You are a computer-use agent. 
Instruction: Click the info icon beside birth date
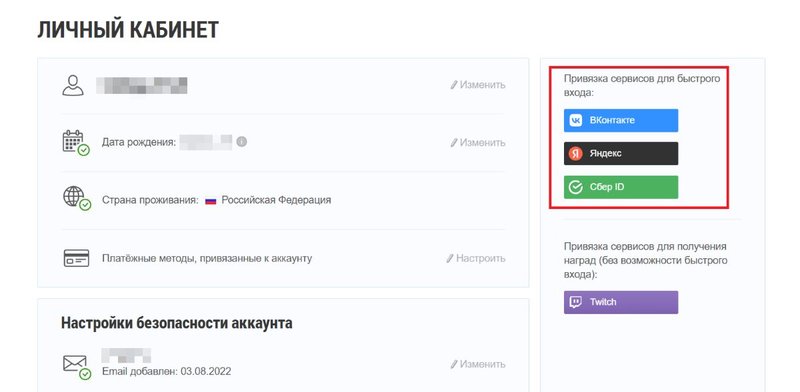(x=242, y=142)
